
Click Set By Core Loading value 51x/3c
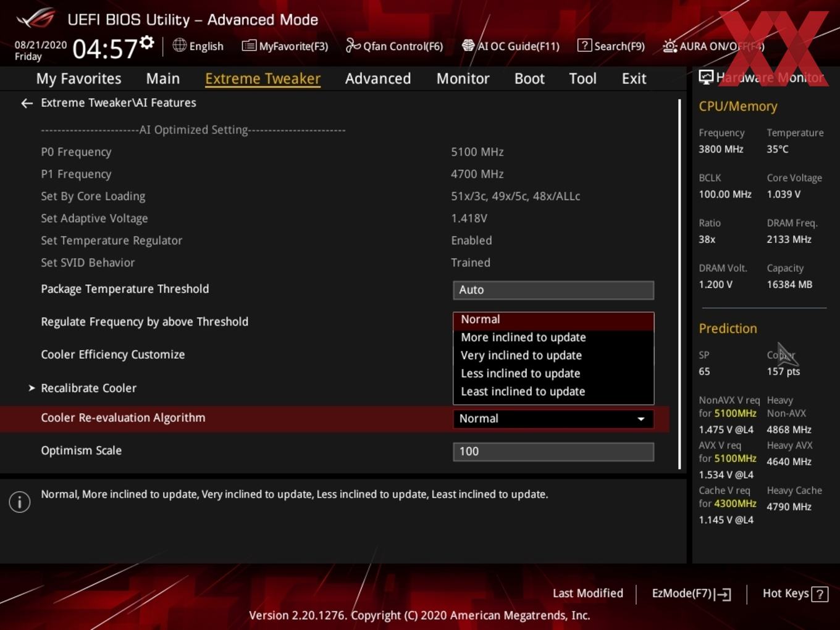click(516, 196)
